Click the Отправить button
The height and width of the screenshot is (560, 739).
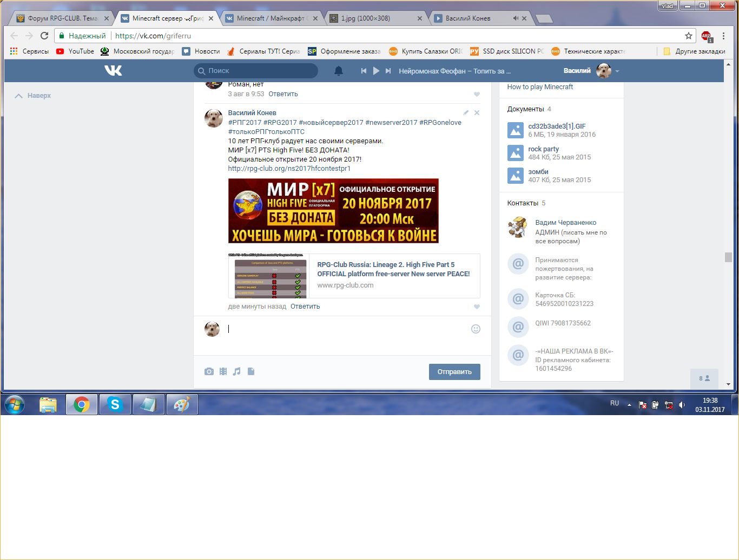454,372
